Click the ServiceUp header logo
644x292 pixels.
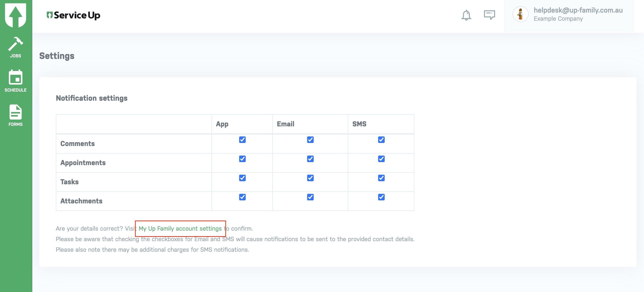tap(74, 15)
